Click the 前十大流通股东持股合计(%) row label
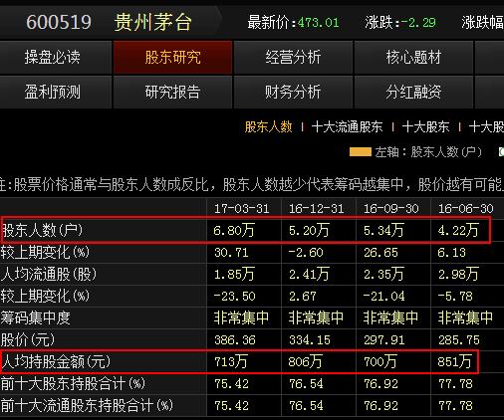This screenshot has height=420, width=504. pyautogui.click(x=87, y=405)
